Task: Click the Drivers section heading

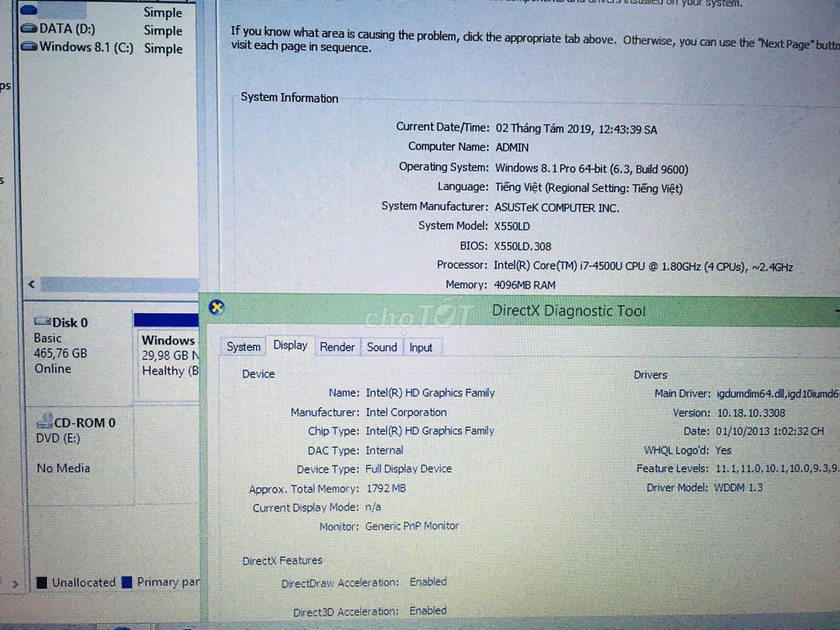Action: pos(650,375)
